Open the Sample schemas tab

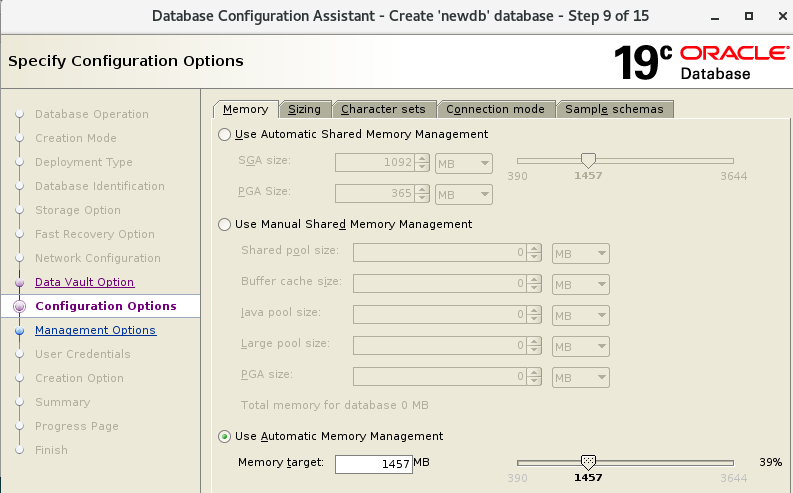[614, 109]
